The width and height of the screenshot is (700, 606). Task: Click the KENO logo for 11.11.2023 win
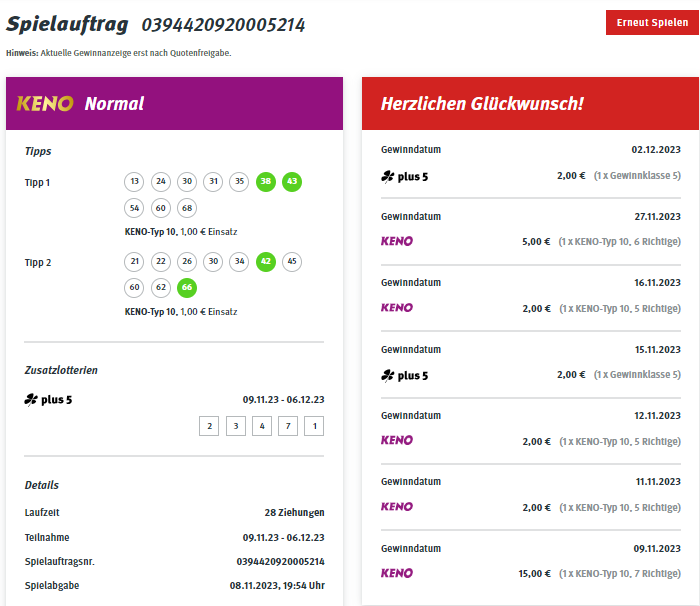pos(397,506)
